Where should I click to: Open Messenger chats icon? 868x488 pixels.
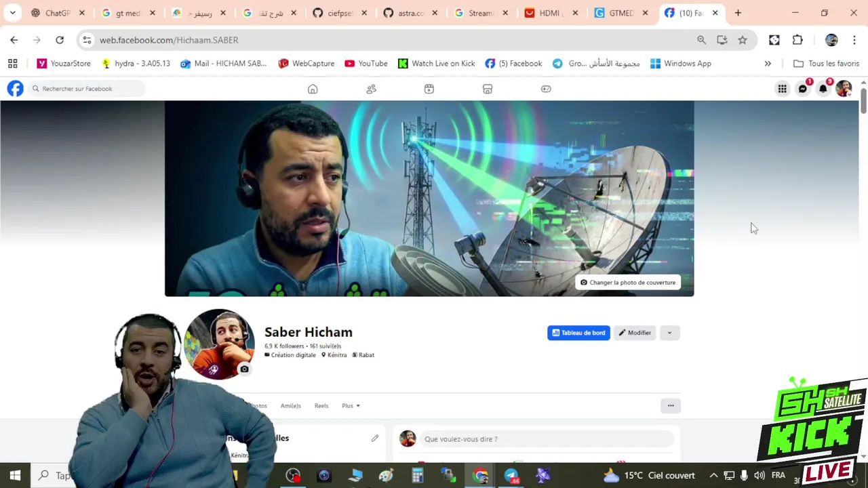pos(803,89)
